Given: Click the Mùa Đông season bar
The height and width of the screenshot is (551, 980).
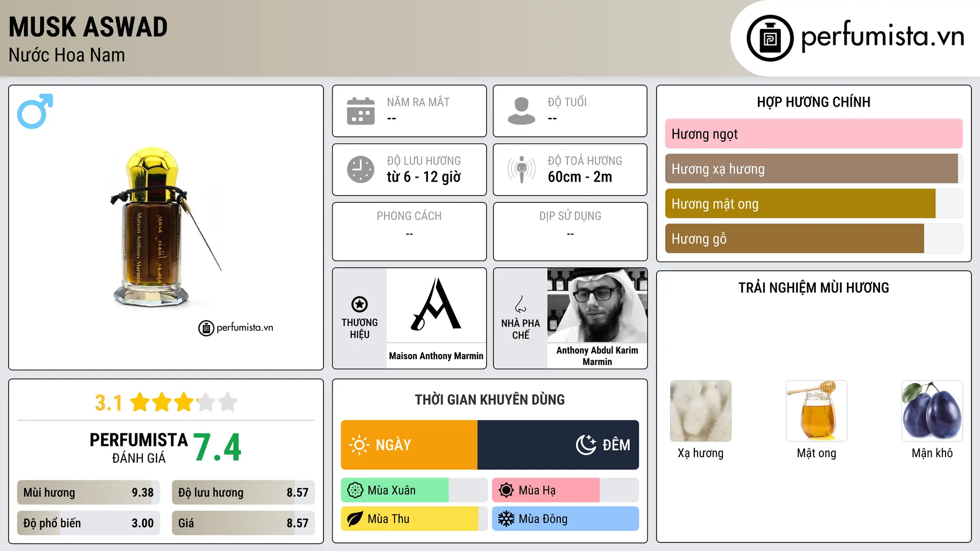Looking at the screenshot, I should tap(566, 519).
